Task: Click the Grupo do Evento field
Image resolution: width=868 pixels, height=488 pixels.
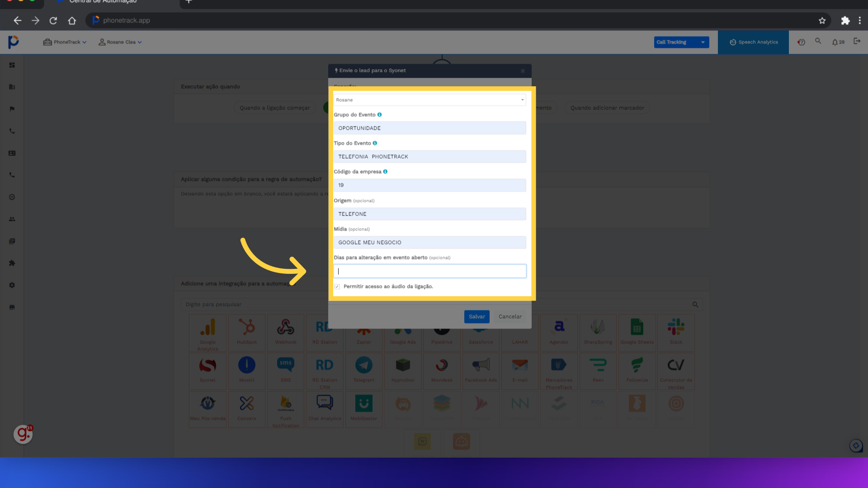Action: [429, 128]
